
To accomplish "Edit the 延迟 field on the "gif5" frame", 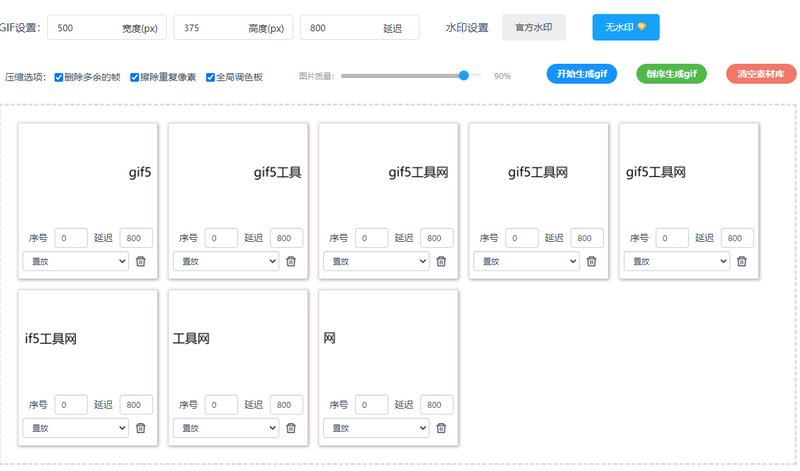I will (x=136, y=238).
